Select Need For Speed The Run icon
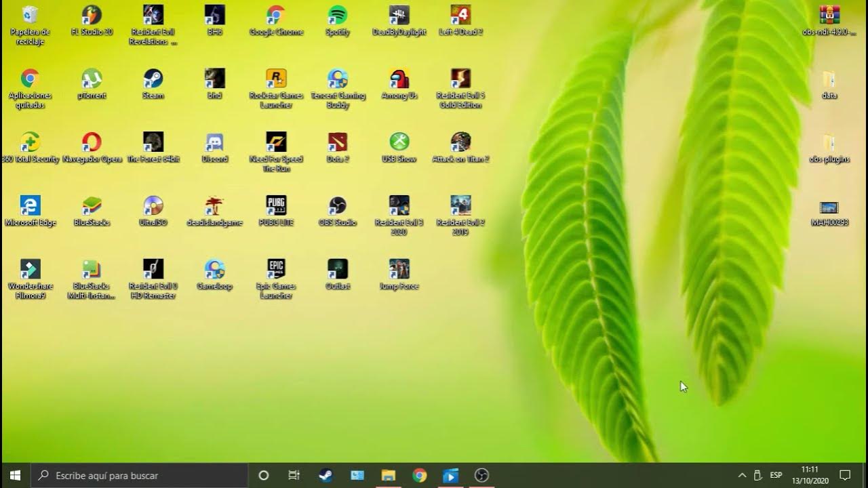The height and width of the screenshot is (488, 868). coord(276,152)
